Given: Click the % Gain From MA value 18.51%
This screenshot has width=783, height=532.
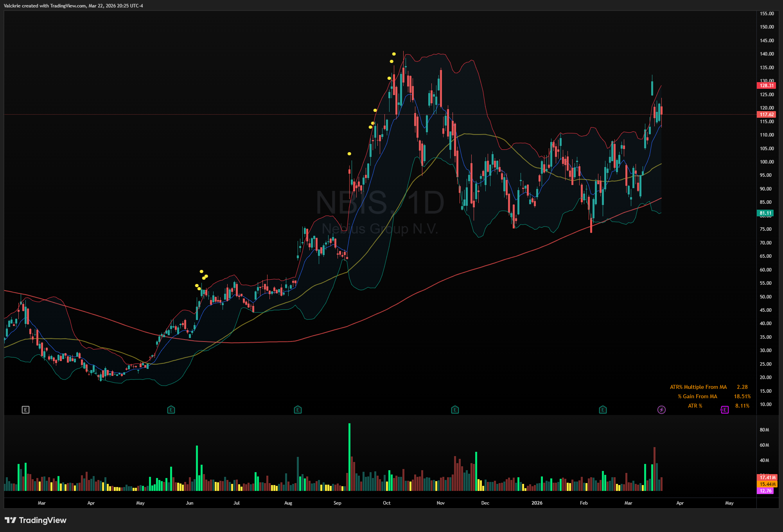Looking at the screenshot, I should [742, 396].
